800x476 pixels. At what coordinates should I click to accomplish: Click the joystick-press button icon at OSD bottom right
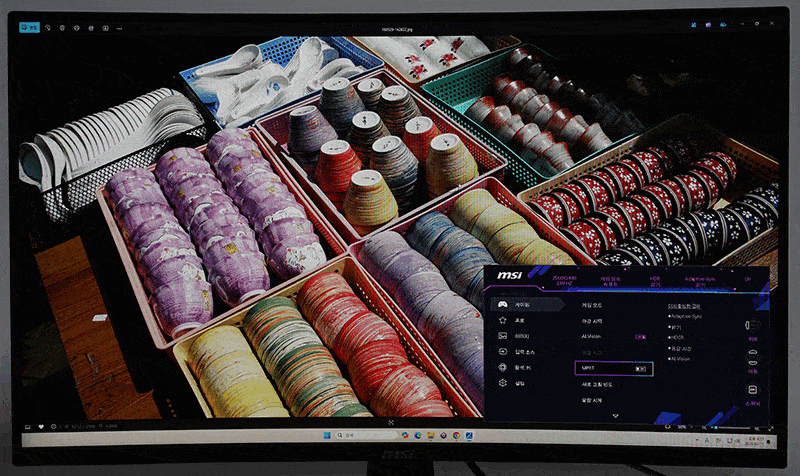pos(752,390)
